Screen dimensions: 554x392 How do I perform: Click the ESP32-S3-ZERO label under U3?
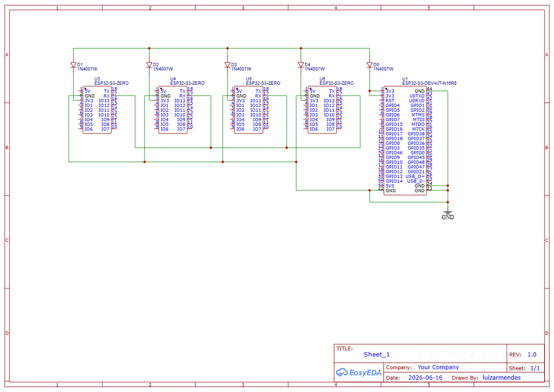click(111, 83)
